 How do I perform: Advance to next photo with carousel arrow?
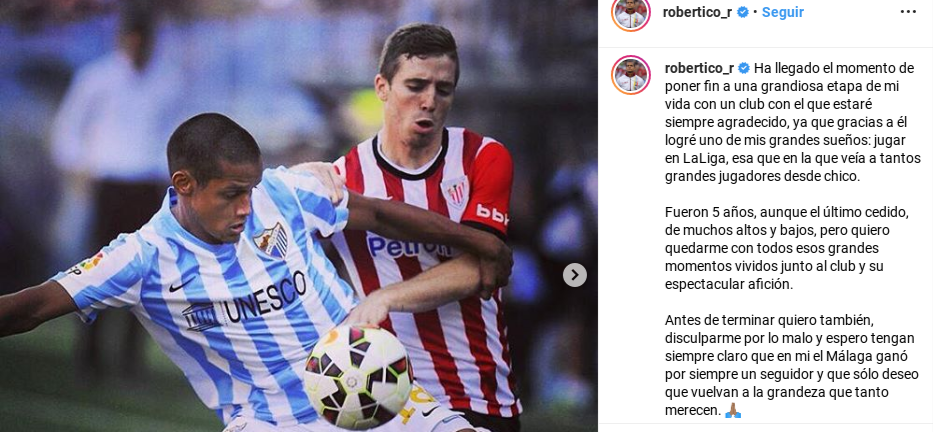coord(574,275)
